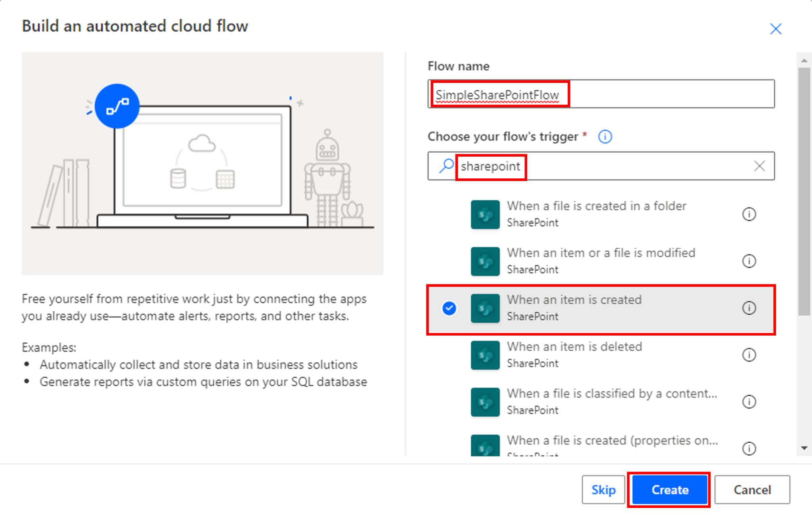Open info for "When an item or a file is modified"
This screenshot has width=812, height=514.
(x=749, y=261)
